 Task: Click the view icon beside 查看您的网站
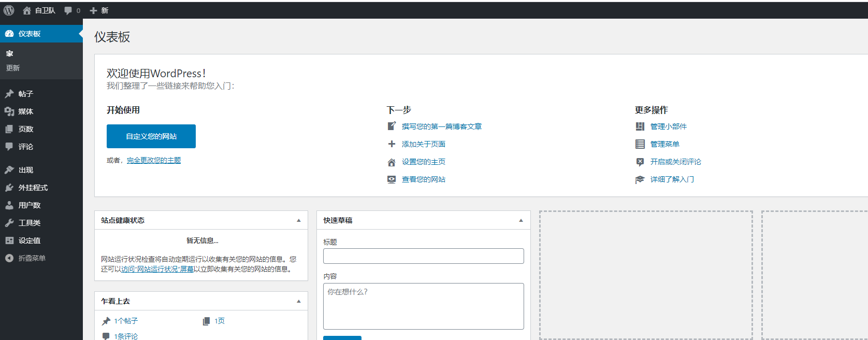click(392, 179)
